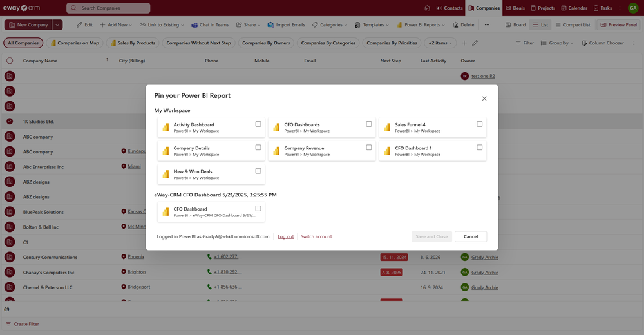The image size is (644, 335).
Task: Click the Create Filter button at bottom
Action: coord(23,324)
